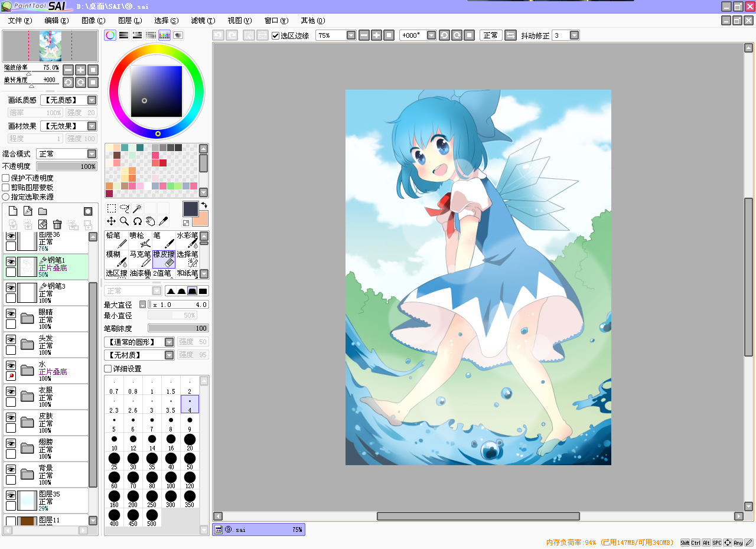Select brush size 500 preset
Image resolution: width=756 pixels, height=549 pixels.
(152, 518)
